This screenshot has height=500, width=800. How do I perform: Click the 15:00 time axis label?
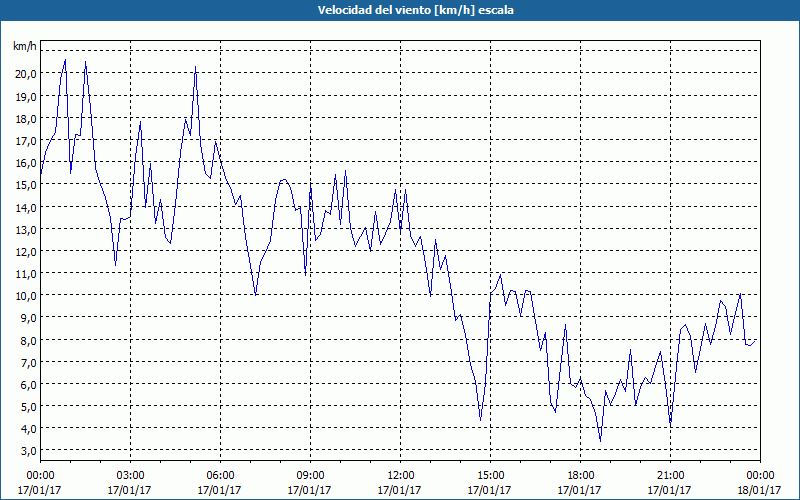pyautogui.click(x=490, y=476)
